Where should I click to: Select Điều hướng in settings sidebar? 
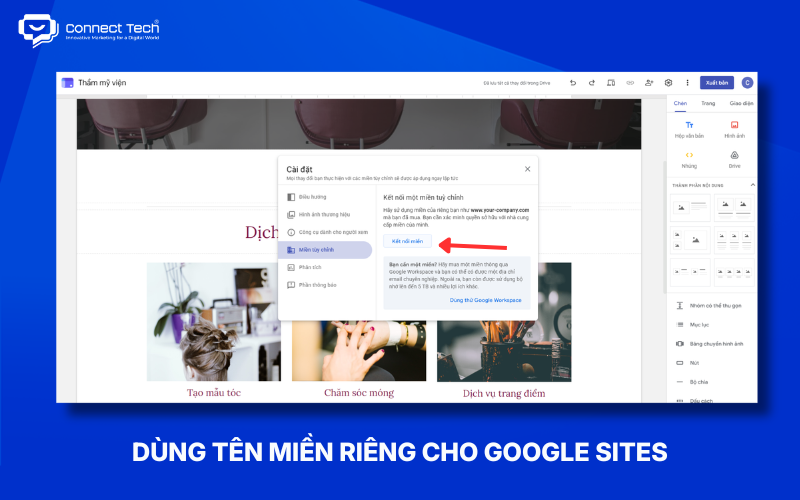[325, 197]
